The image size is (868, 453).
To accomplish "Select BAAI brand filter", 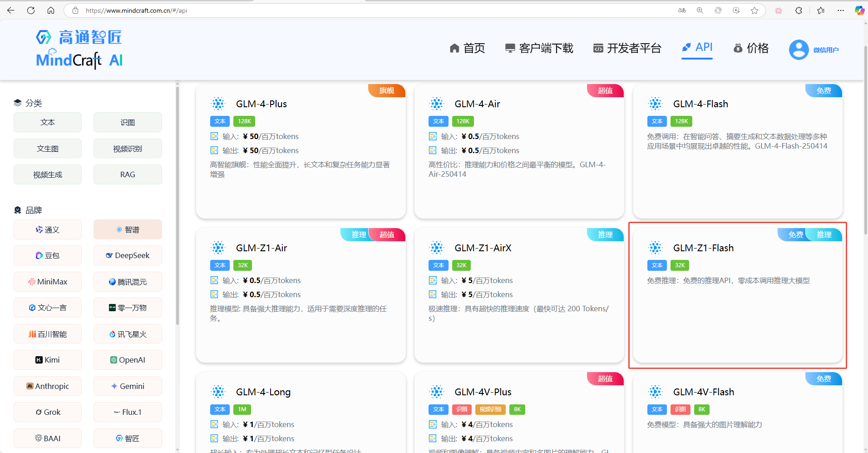I will click(x=48, y=438).
